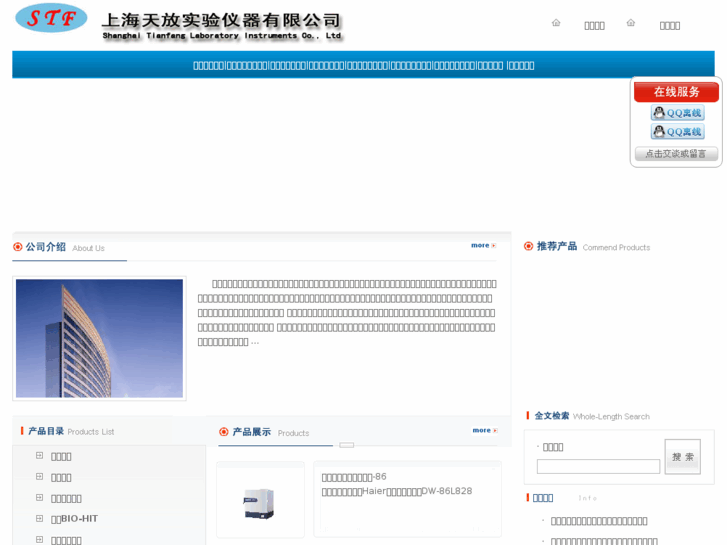Click the second home icon in header
The height and width of the screenshot is (545, 727).
tap(631, 23)
